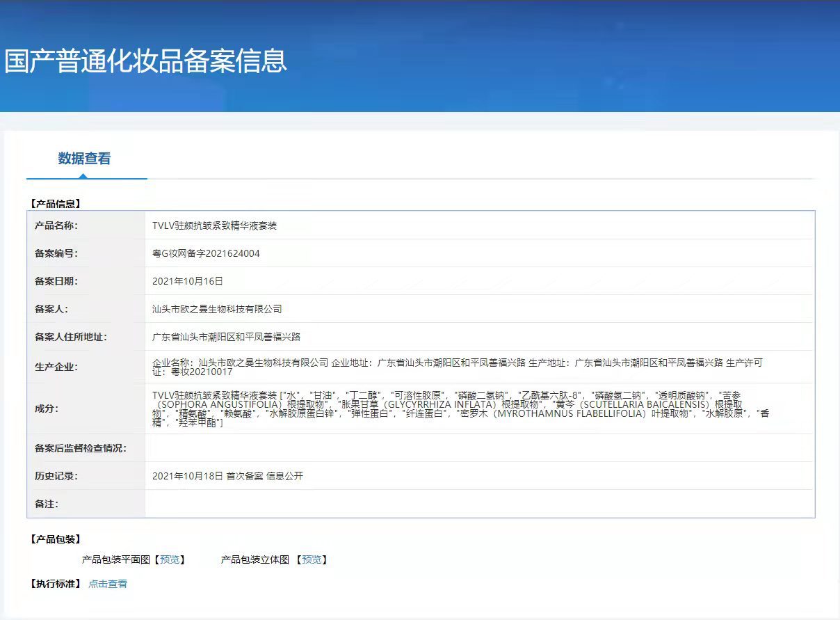Image resolution: width=840 pixels, height=620 pixels.
Task: Click the 成分 ingredients list text
Action: coord(460,409)
